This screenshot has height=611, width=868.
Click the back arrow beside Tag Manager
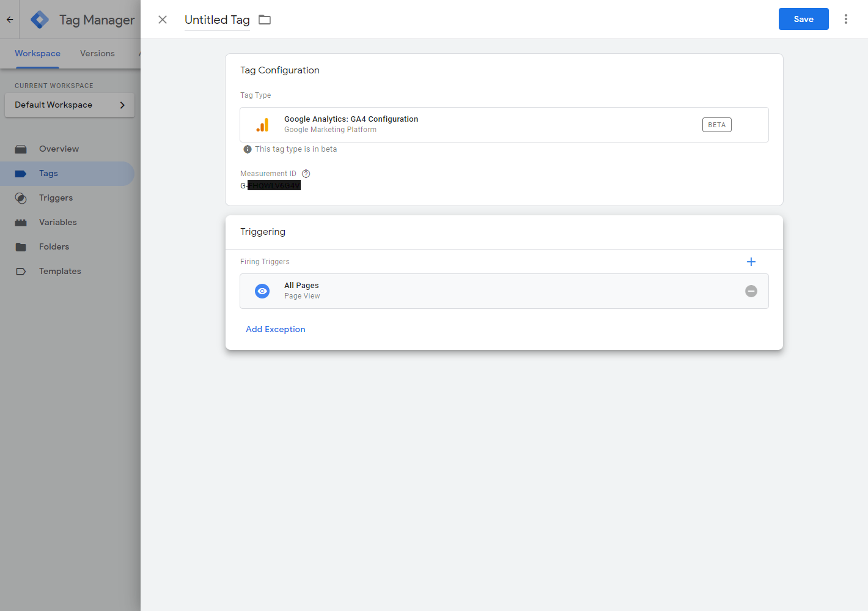point(10,20)
